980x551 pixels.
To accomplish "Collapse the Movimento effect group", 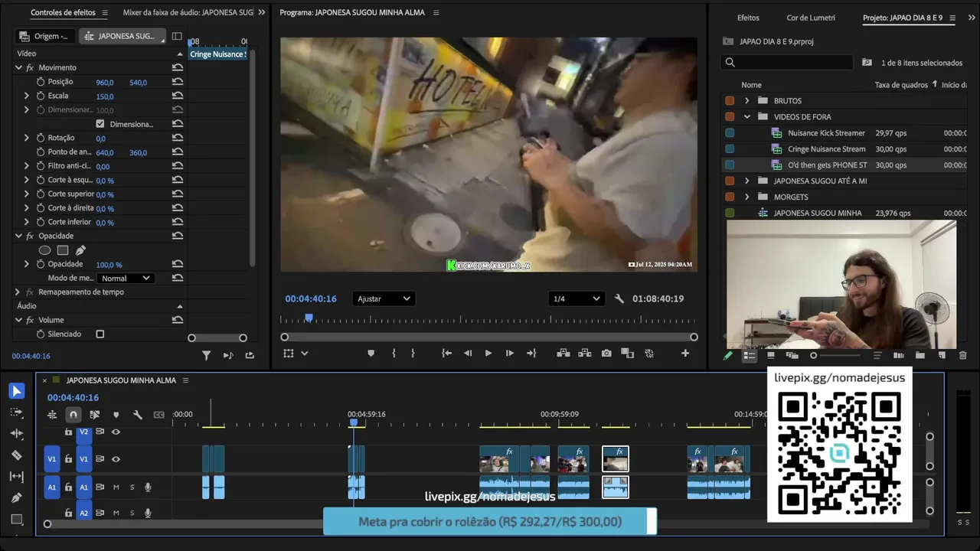I will (x=18, y=68).
